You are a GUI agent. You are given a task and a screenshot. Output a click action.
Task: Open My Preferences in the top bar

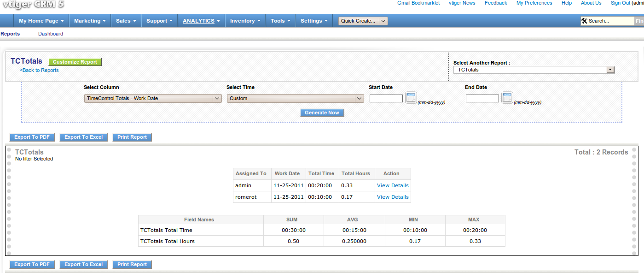(534, 3)
